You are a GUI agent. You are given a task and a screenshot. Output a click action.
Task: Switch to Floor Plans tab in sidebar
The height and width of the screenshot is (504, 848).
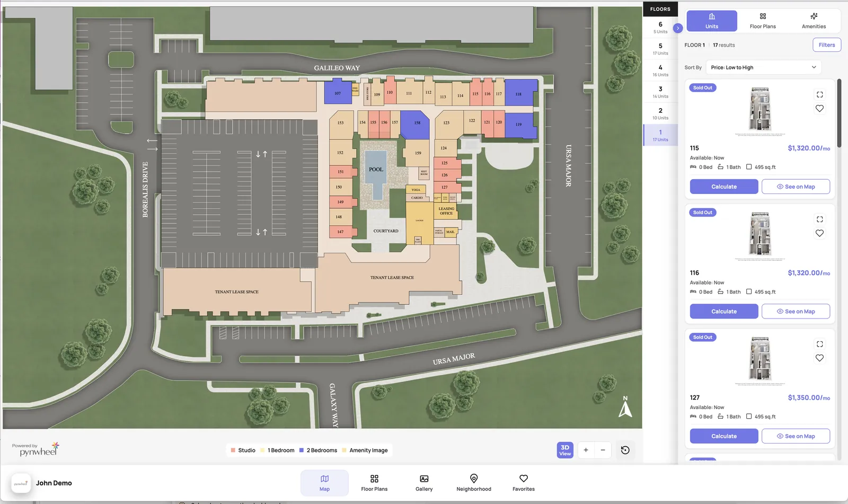tap(763, 21)
